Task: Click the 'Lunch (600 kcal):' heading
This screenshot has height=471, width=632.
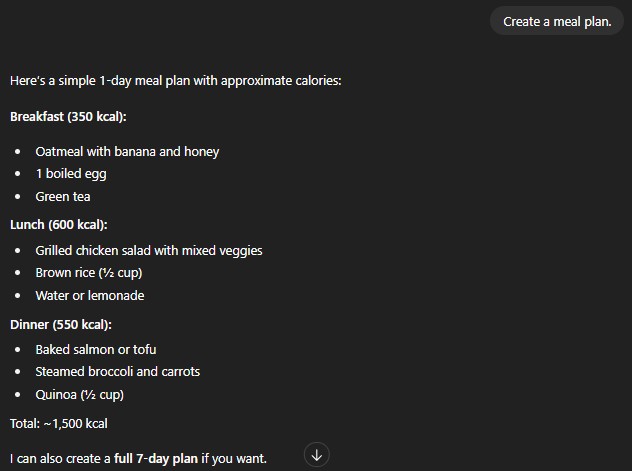Action: tap(58, 224)
